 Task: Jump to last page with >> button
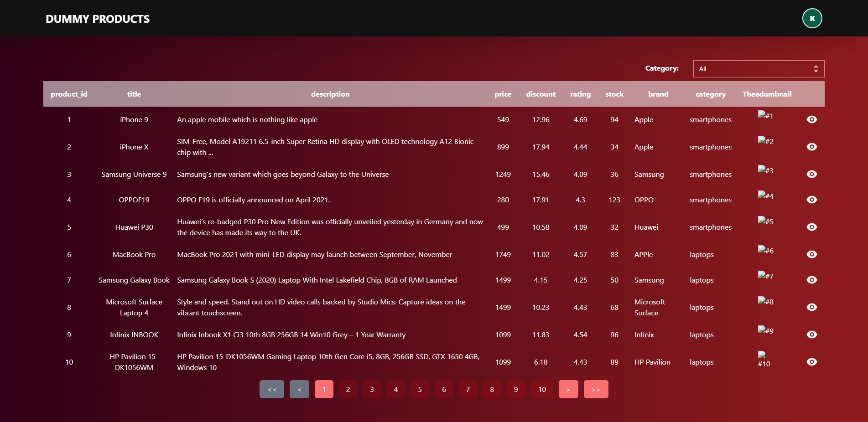596,389
